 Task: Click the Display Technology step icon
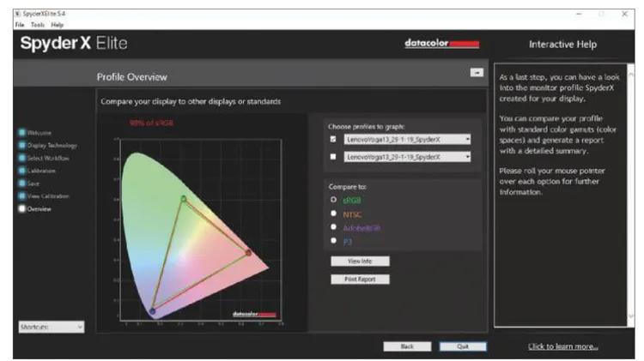pos(22,145)
